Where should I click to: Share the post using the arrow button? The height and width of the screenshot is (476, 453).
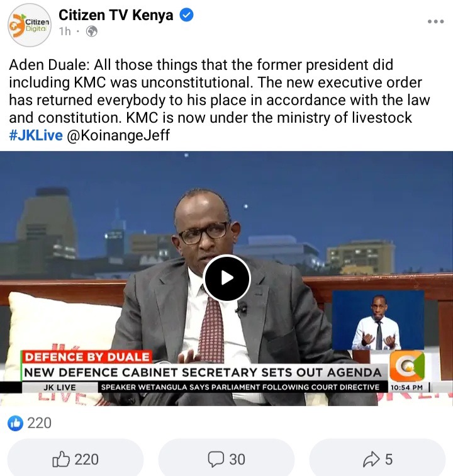click(x=377, y=459)
